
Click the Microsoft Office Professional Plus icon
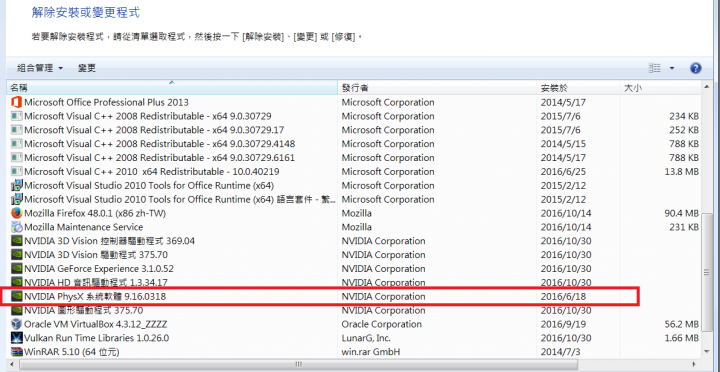point(17,102)
